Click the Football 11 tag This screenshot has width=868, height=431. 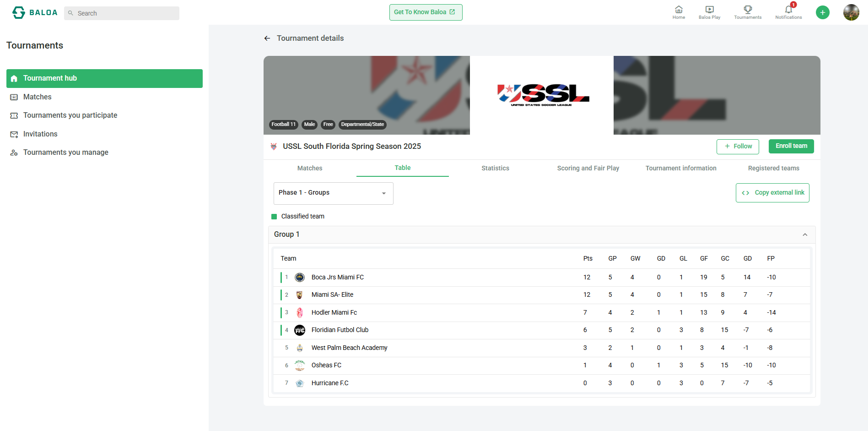tap(284, 125)
